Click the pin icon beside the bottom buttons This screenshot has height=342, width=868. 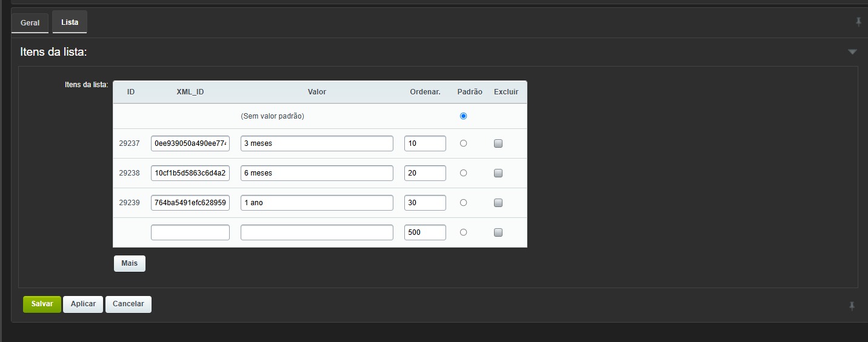click(852, 306)
